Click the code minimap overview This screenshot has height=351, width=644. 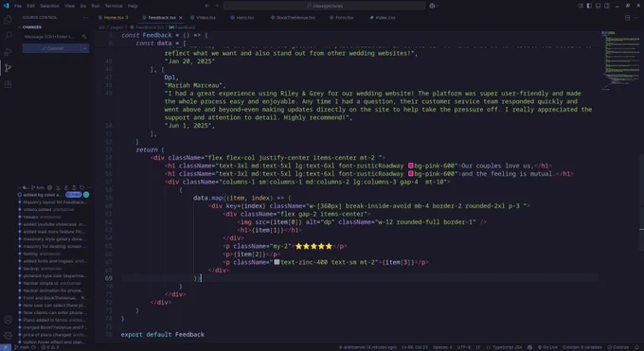coord(620,61)
